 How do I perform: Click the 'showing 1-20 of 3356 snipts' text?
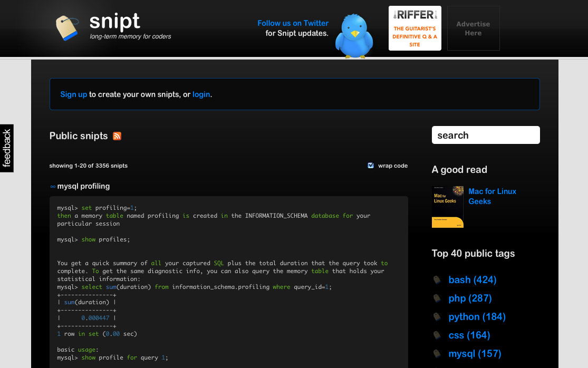pyautogui.click(x=88, y=166)
